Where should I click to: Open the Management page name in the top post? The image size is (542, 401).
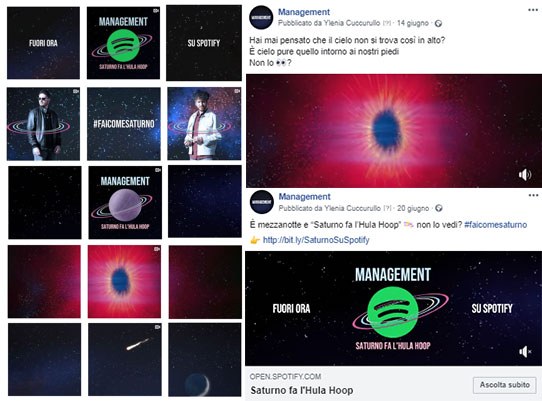pos(304,12)
